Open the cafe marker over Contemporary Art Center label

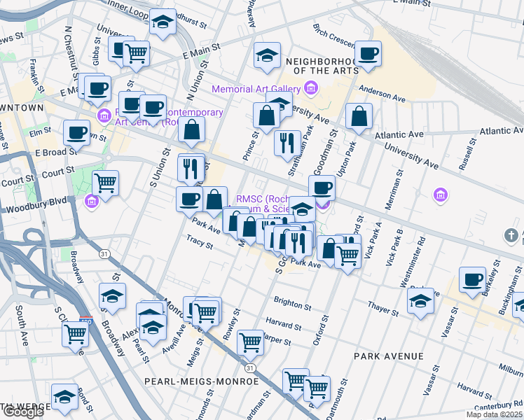tap(153, 109)
